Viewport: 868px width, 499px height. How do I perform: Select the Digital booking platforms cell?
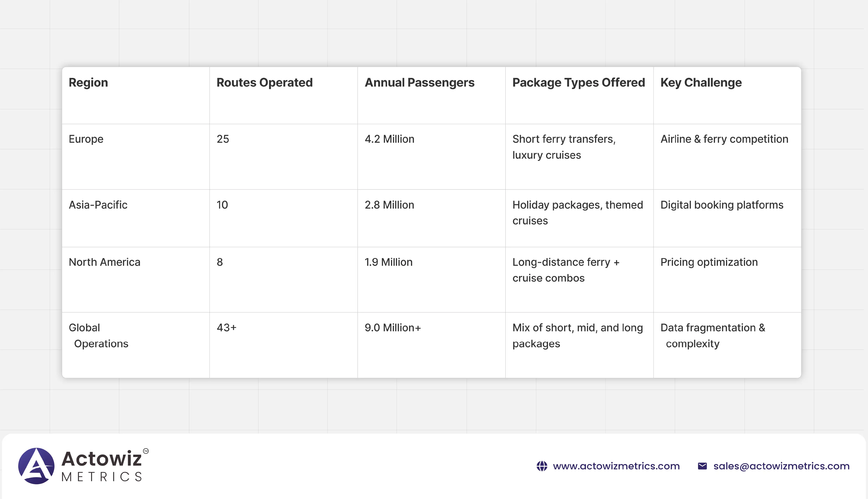(721, 205)
